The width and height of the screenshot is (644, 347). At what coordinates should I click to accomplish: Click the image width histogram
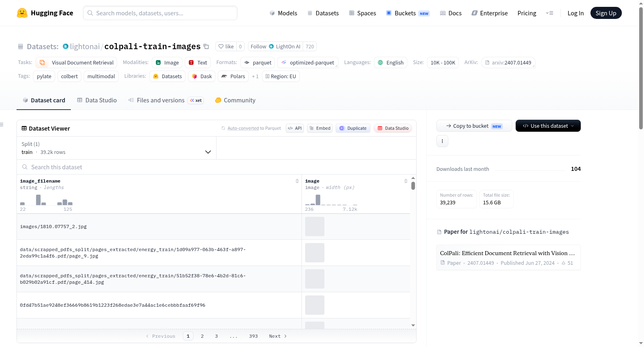pyautogui.click(x=331, y=200)
